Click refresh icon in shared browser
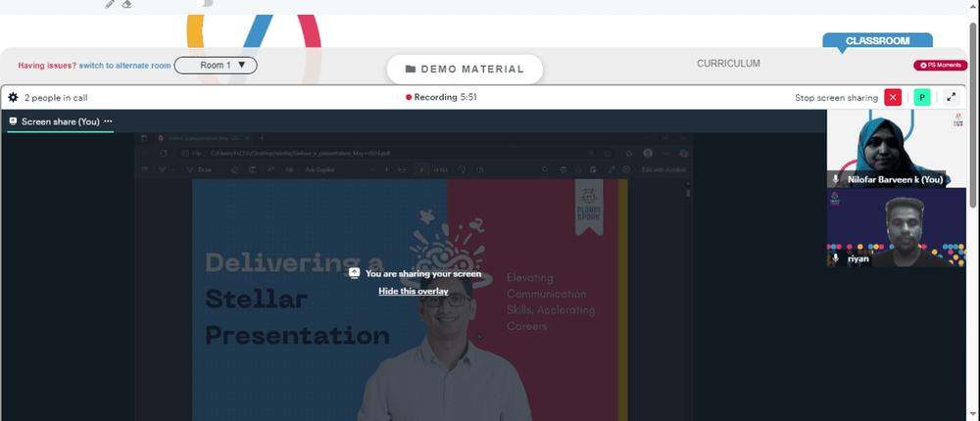The height and width of the screenshot is (421, 980). [163, 153]
